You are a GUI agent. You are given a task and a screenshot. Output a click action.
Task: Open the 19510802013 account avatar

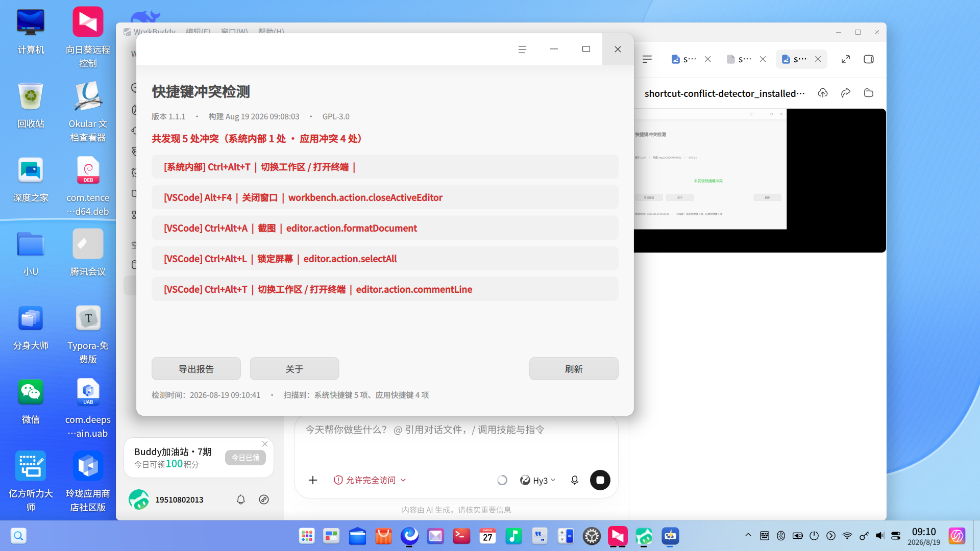pyautogui.click(x=139, y=499)
